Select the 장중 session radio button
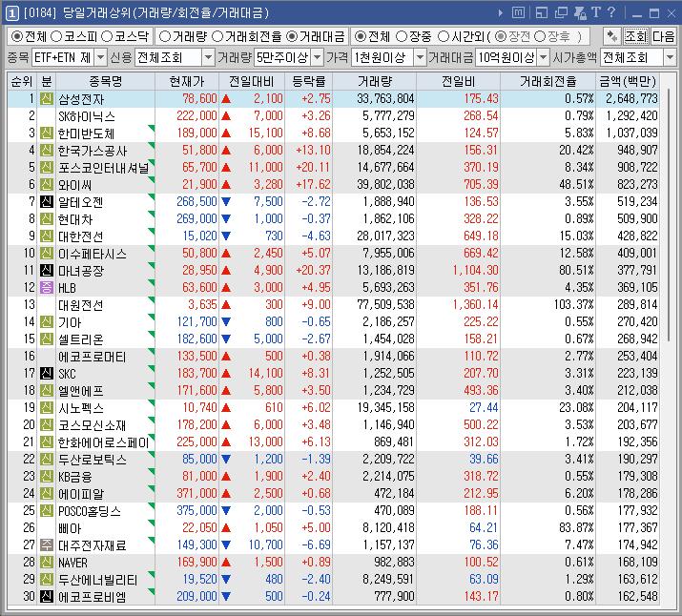 coord(402,36)
